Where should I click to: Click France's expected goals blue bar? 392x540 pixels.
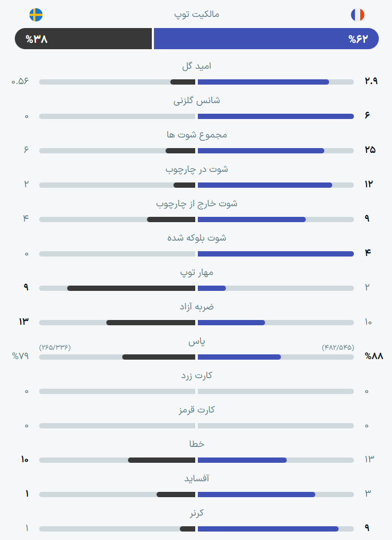[263, 82]
